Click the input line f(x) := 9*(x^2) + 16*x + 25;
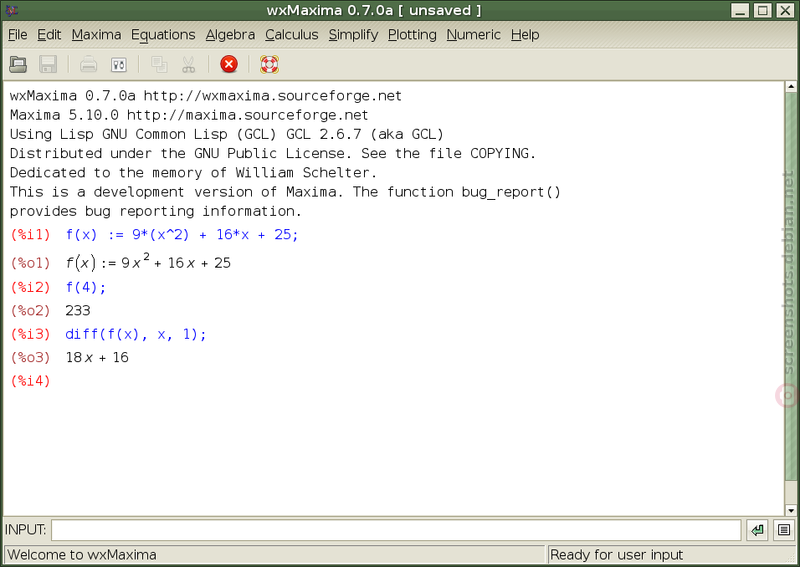The width and height of the screenshot is (800, 567). point(182,235)
